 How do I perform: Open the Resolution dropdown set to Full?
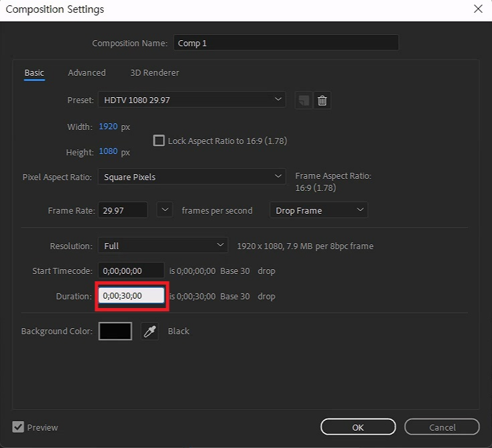click(163, 246)
